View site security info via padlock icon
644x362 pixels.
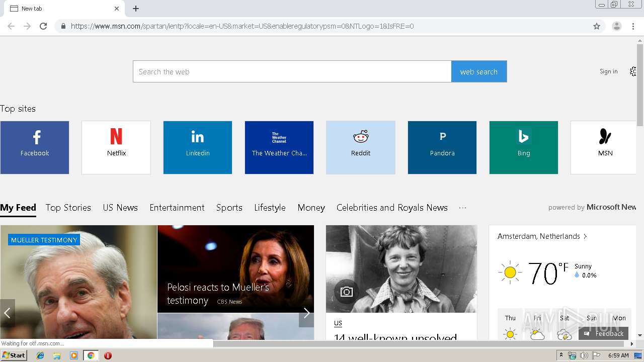coord(63,26)
